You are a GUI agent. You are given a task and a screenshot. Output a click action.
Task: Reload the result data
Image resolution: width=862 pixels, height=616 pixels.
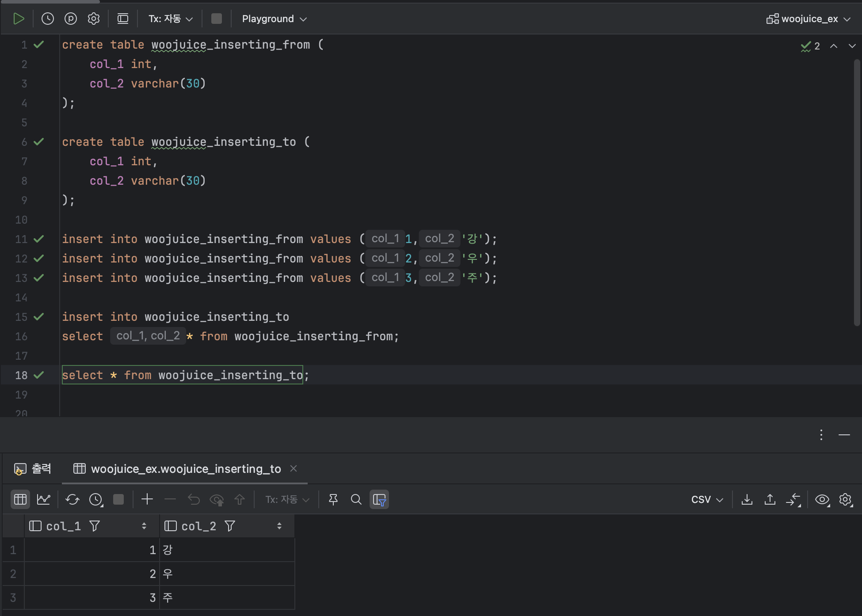pyautogui.click(x=72, y=499)
